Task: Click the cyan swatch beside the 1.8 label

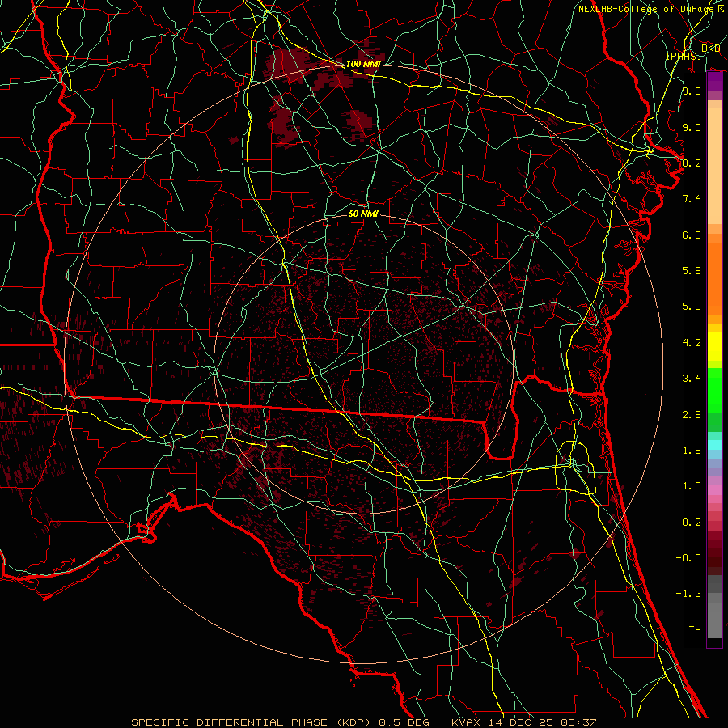Action: tap(714, 444)
